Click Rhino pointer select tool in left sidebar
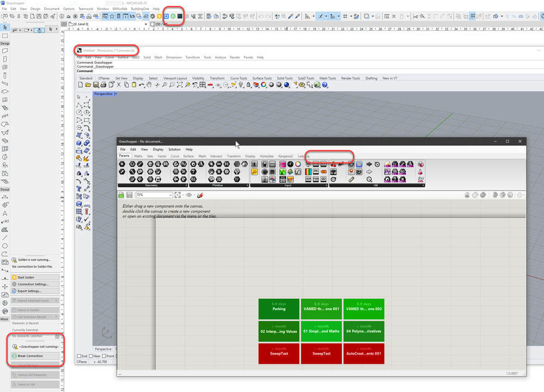The image size is (544, 392). pos(79,97)
